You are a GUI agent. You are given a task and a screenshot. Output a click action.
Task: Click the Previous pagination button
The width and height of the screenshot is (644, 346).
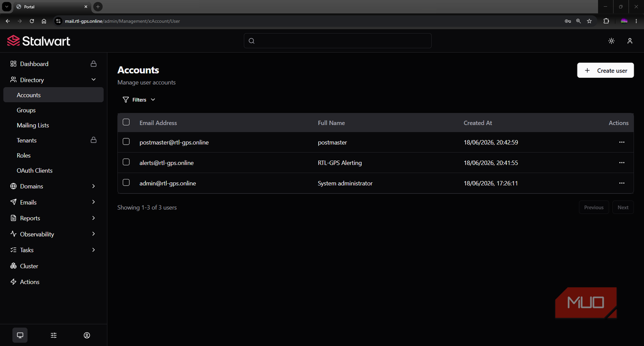[594, 207]
